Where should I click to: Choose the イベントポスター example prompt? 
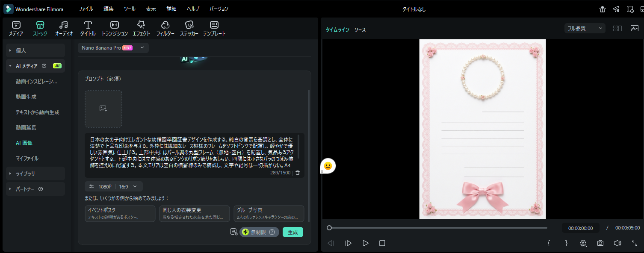pos(120,213)
